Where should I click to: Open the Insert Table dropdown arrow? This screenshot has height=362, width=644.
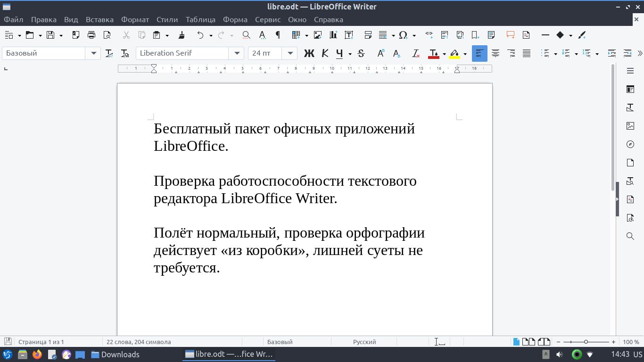(x=306, y=35)
